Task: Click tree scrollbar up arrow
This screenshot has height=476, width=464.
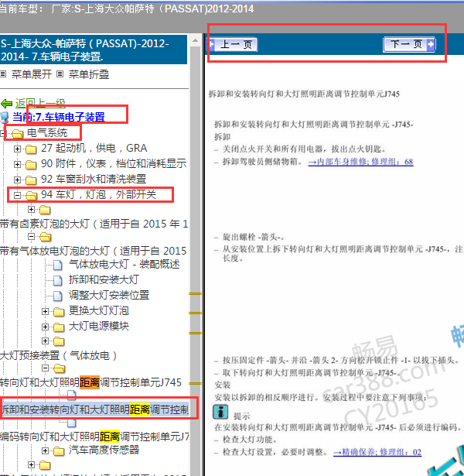Action: tap(196, 40)
